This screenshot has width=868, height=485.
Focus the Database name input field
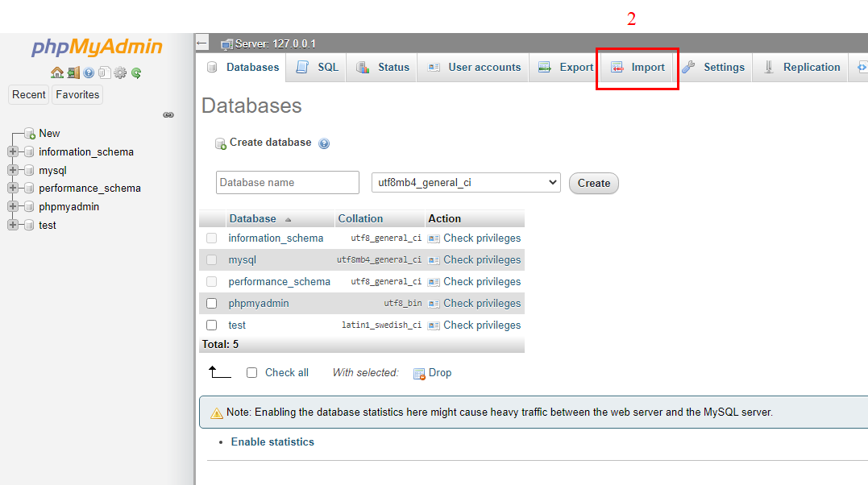coord(287,182)
